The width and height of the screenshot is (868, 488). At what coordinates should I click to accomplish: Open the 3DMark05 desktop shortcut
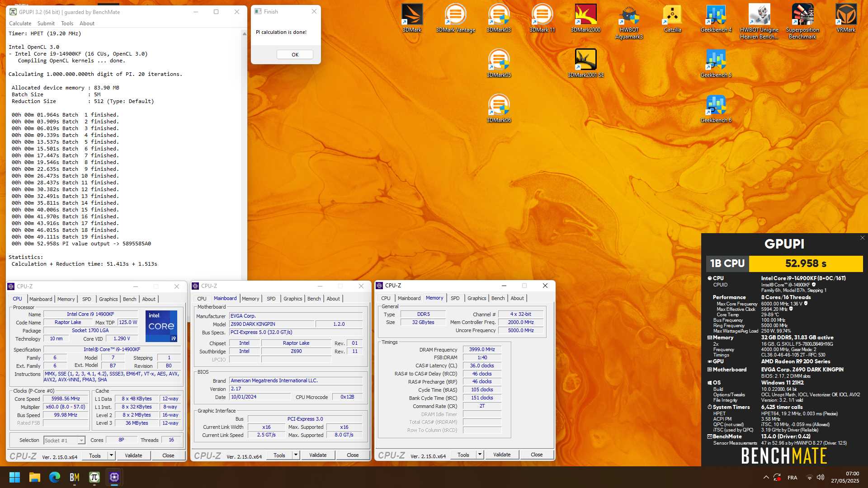tap(499, 63)
